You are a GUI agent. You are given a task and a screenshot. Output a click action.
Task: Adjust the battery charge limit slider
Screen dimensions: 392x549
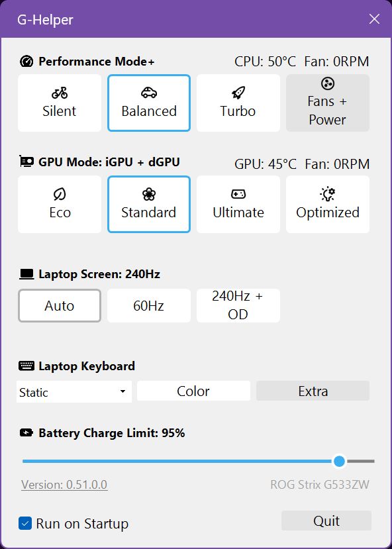[339, 460]
